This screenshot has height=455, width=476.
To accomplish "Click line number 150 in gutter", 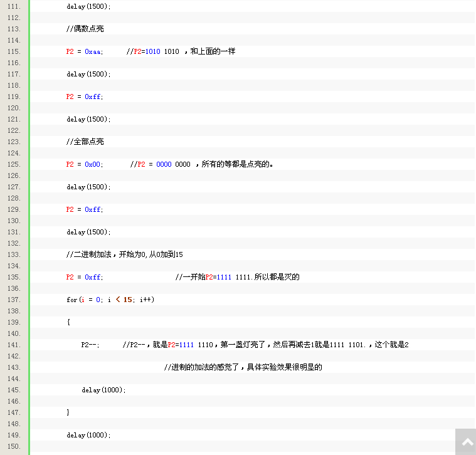I will 14,446.
